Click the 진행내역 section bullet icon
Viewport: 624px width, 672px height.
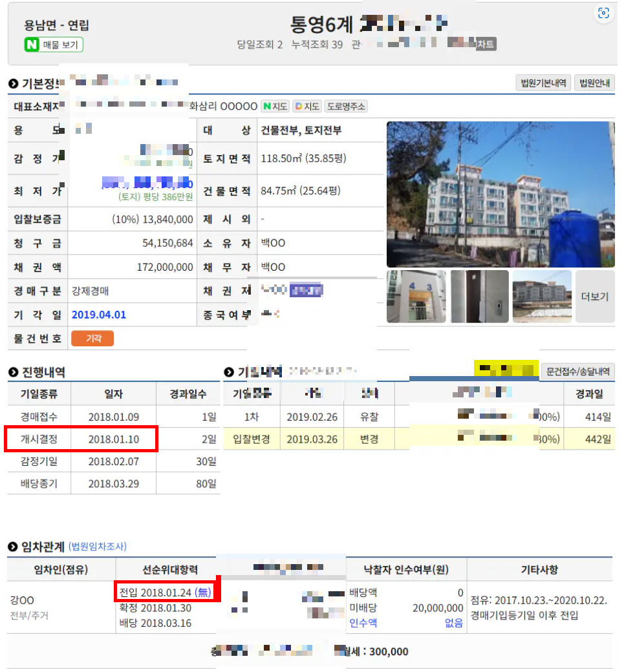[14, 372]
